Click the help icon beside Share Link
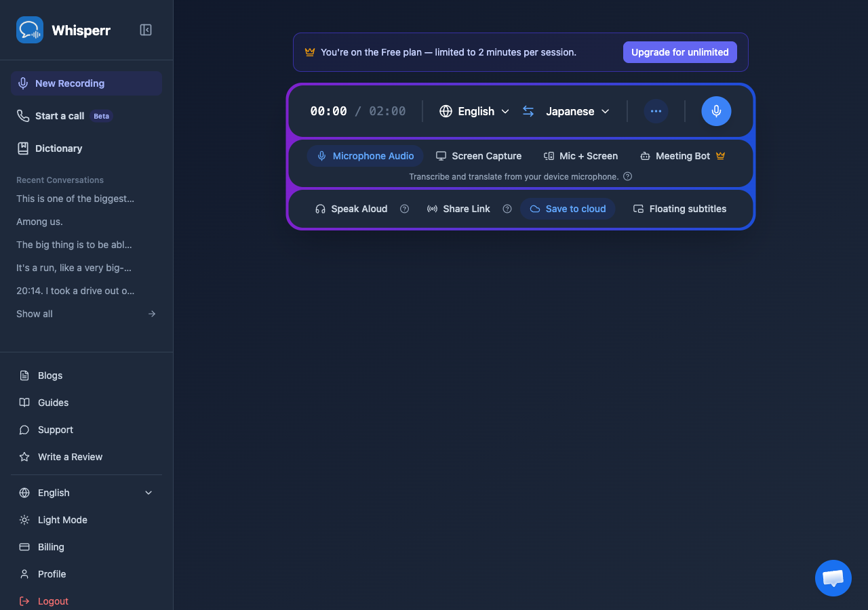 coord(507,209)
